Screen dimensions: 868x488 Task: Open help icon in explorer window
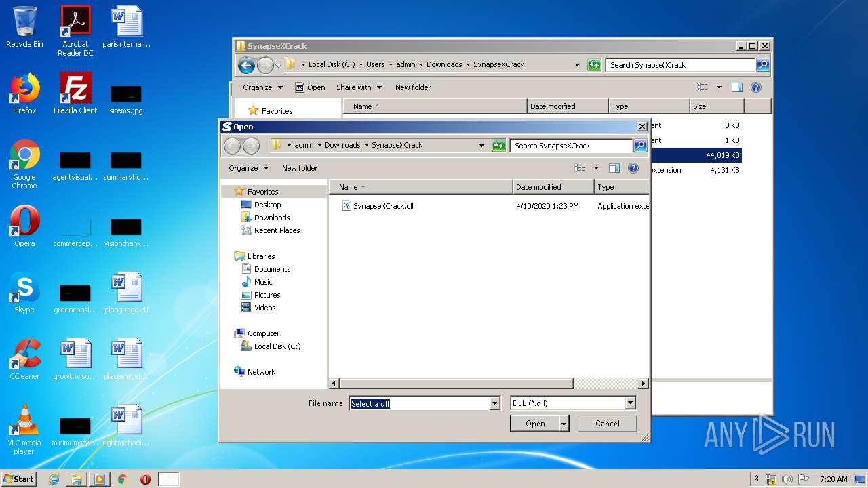[756, 87]
